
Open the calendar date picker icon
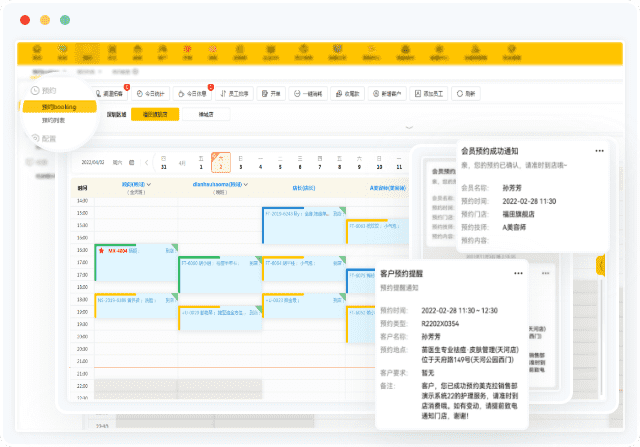[132, 162]
